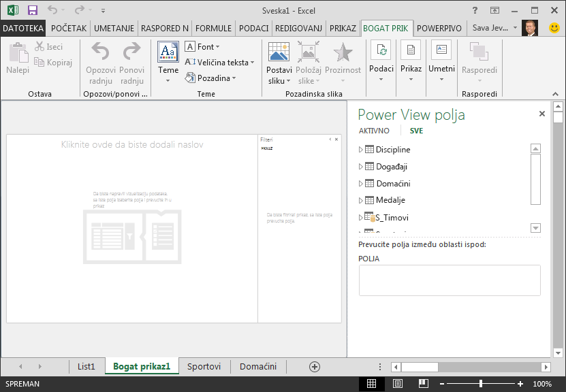
Task: Undo via the quick access toolbar arrow
Action: click(52, 10)
